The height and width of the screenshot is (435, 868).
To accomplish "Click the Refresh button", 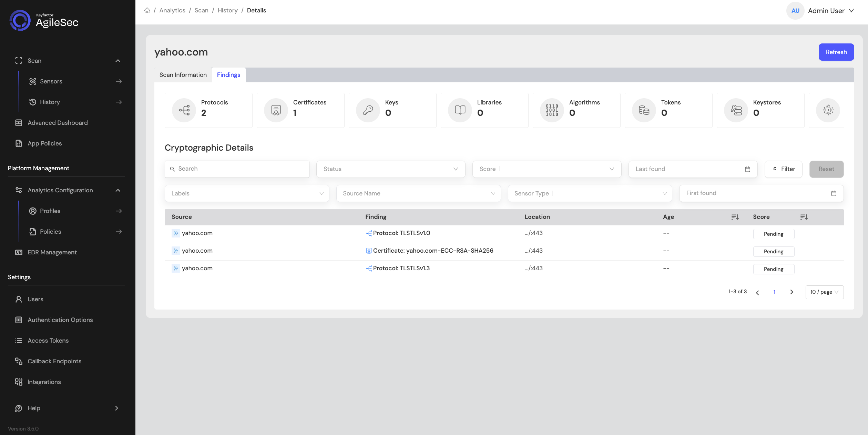I will pyautogui.click(x=836, y=52).
